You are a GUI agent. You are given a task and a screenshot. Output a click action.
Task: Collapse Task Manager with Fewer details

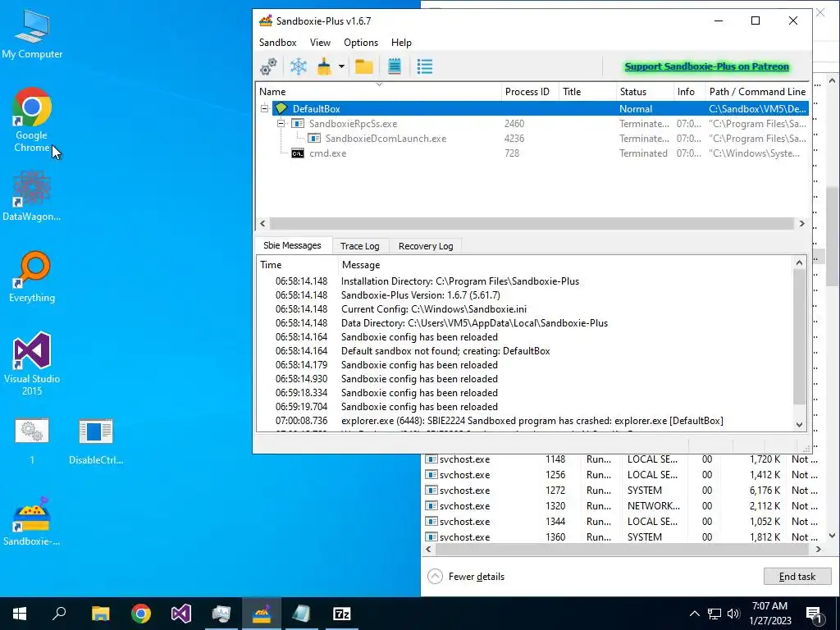466,577
